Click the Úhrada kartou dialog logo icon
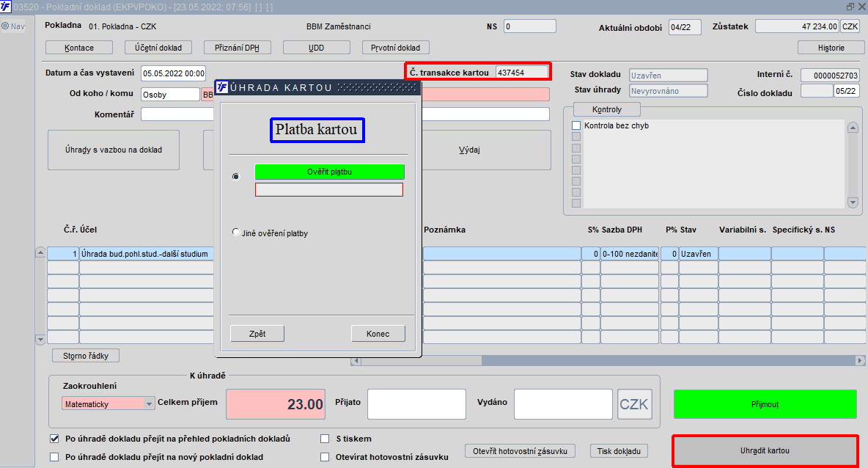 pos(222,87)
